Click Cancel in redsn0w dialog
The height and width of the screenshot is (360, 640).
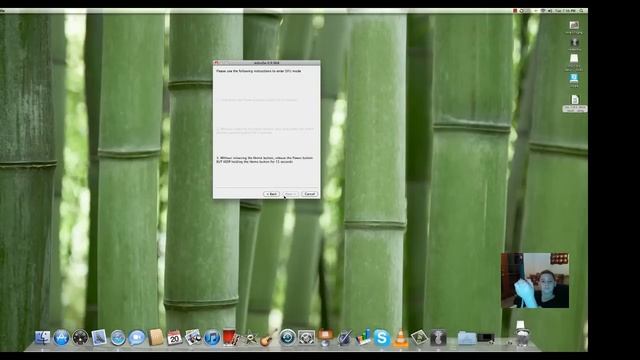tap(310, 194)
